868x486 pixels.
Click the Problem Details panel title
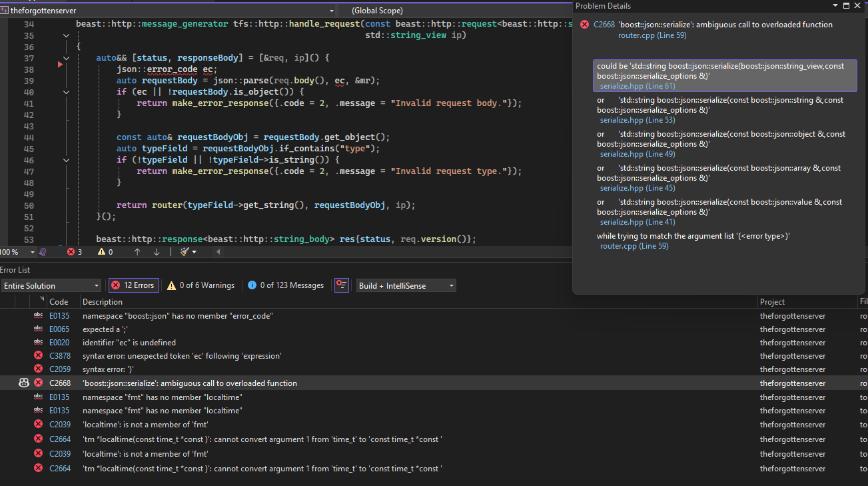[603, 6]
